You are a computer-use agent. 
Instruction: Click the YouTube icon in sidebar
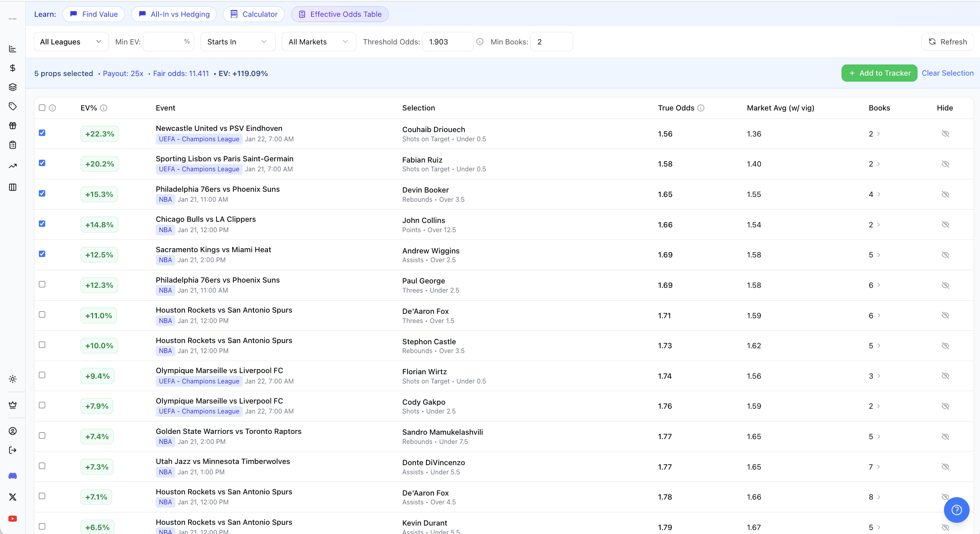[x=12, y=519]
